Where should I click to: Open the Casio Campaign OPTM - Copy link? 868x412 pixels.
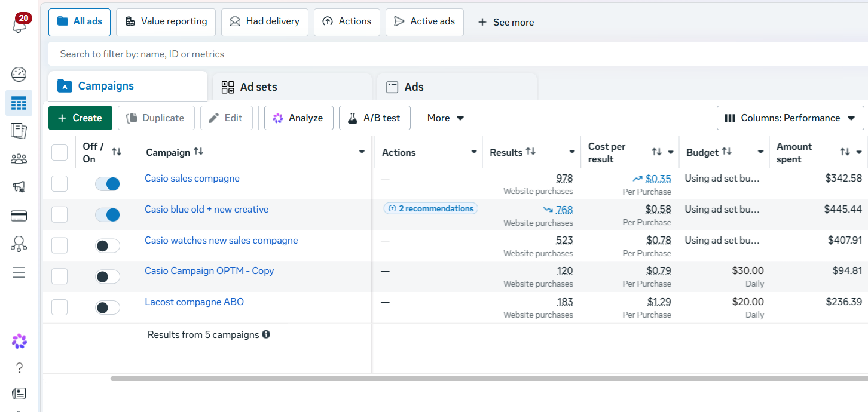(209, 271)
